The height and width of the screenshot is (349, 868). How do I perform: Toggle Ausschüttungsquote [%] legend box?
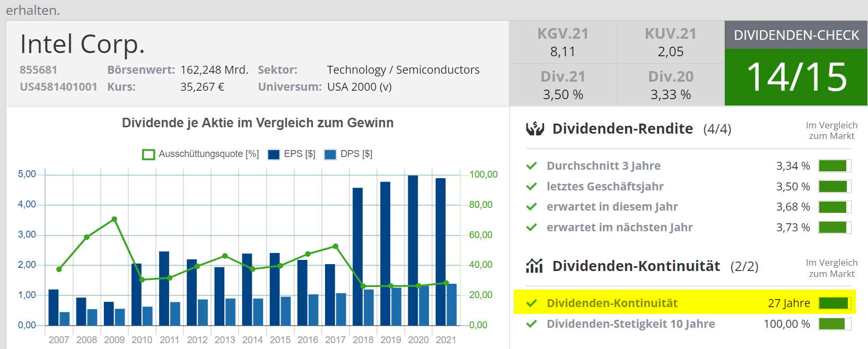click(x=148, y=154)
